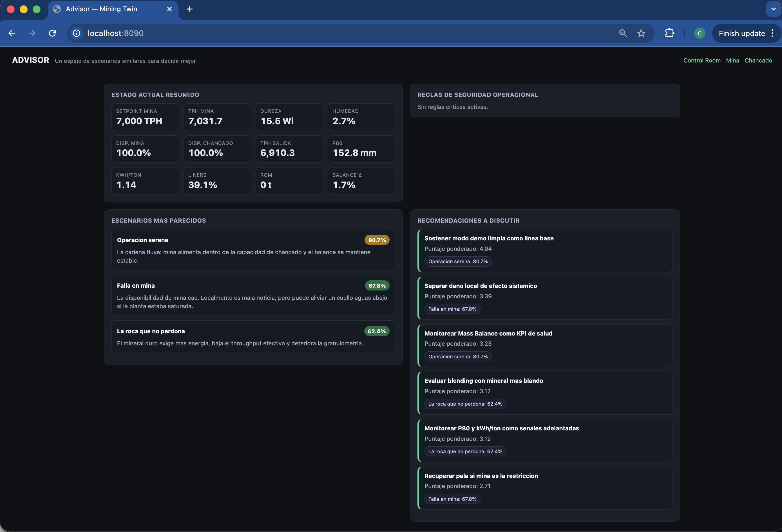Open the Chrome three-dot menu
The width and height of the screenshot is (782, 532).
[x=773, y=33]
